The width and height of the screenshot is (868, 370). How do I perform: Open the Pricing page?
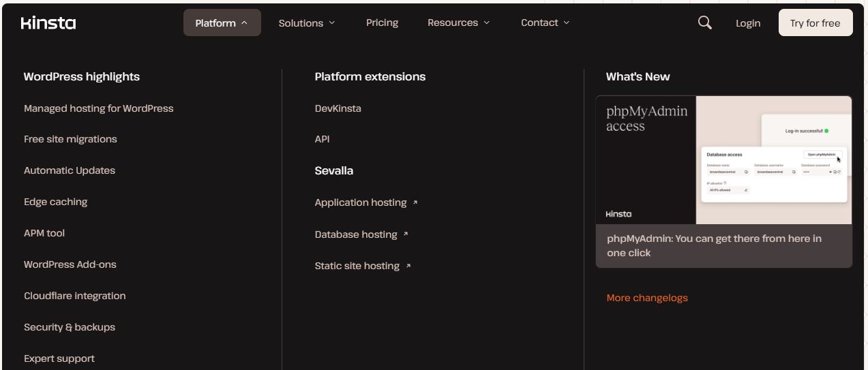click(382, 22)
